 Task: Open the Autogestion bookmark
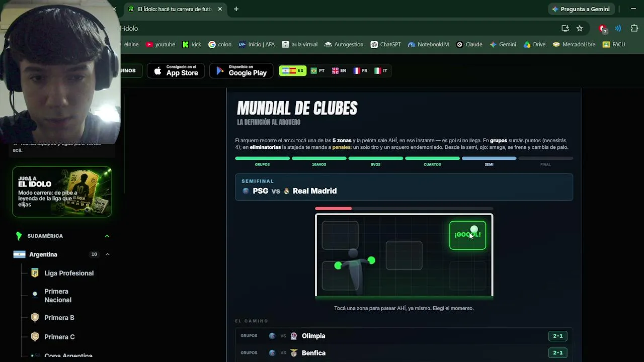coord(344,44)
